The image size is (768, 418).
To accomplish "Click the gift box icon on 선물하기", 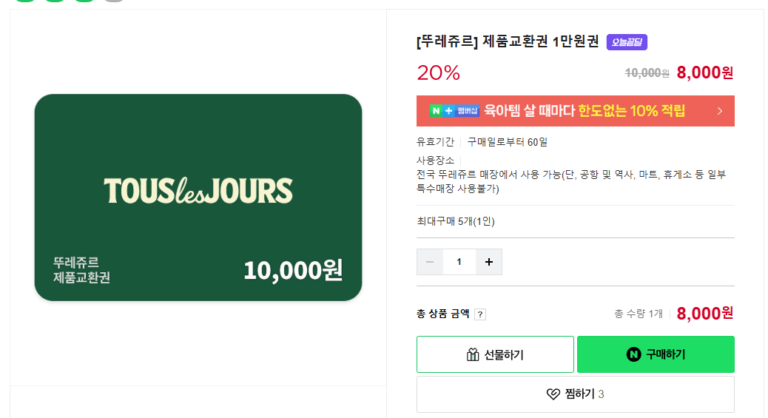I will 473,355.
